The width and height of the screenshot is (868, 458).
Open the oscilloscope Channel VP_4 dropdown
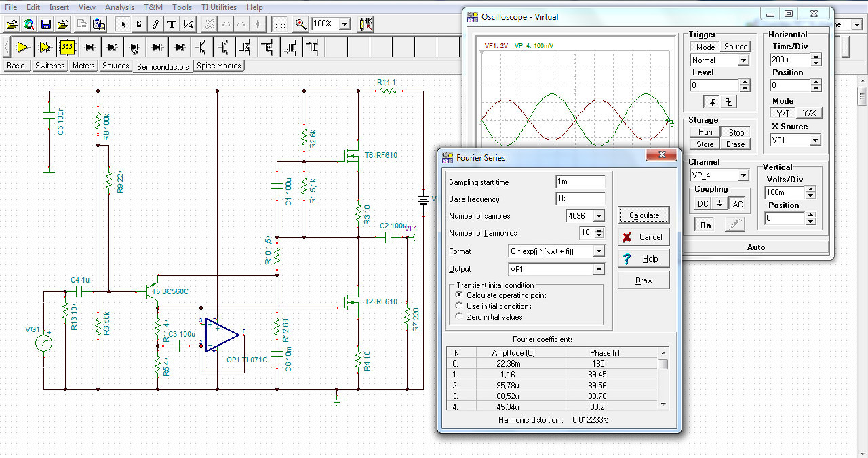point(743,175)
